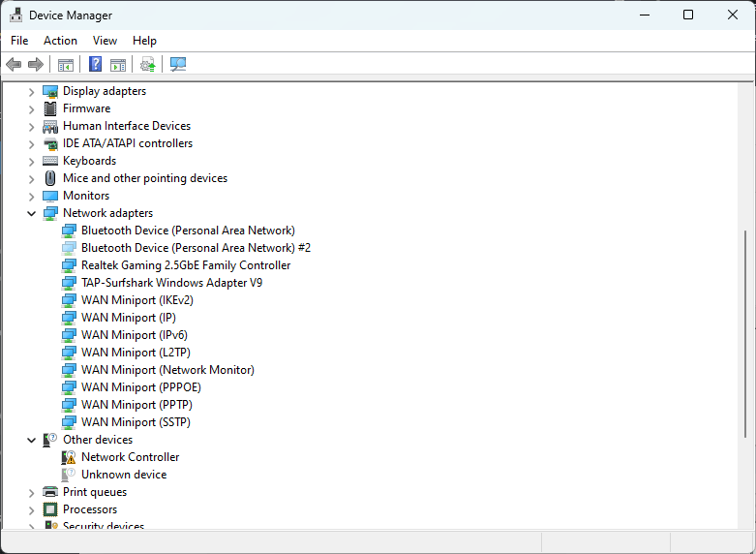The image size is (756, 554).
Task: Open Properties via the blue question-mark Help icon
Action: coord(96,64)
